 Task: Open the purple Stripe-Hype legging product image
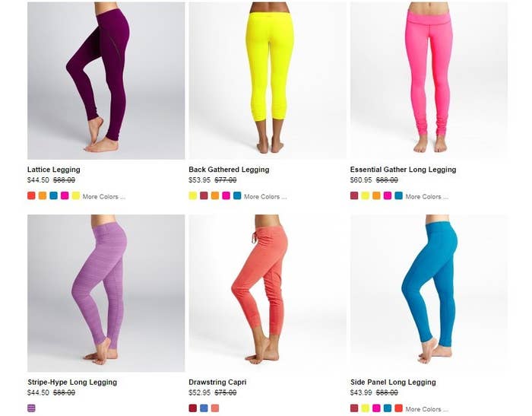point(106,293)
